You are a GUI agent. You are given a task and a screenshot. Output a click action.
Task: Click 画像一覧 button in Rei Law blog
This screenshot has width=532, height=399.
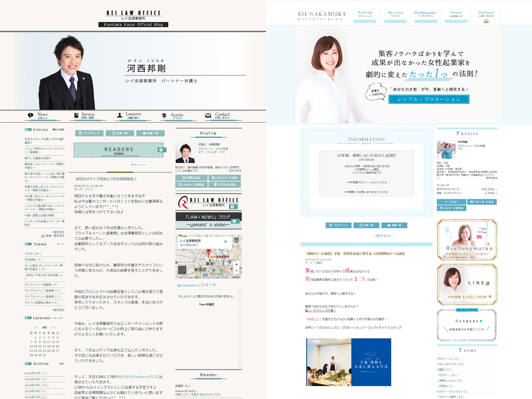(150, 133)
